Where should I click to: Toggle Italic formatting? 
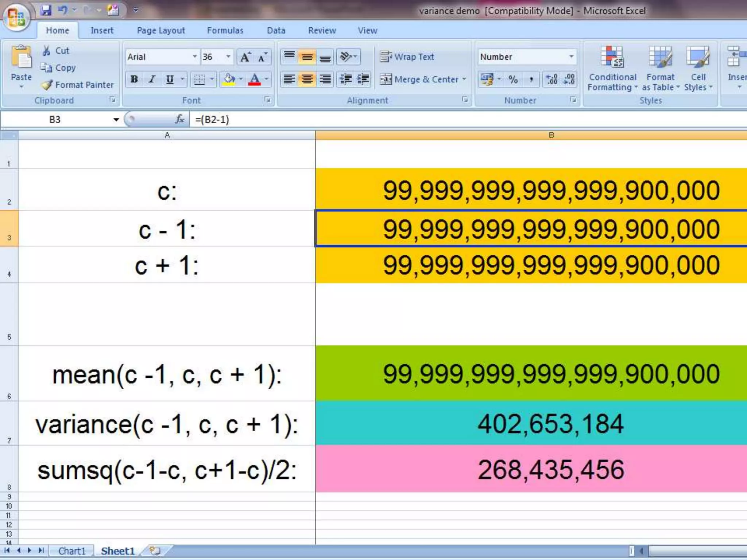tap(152, 79)
